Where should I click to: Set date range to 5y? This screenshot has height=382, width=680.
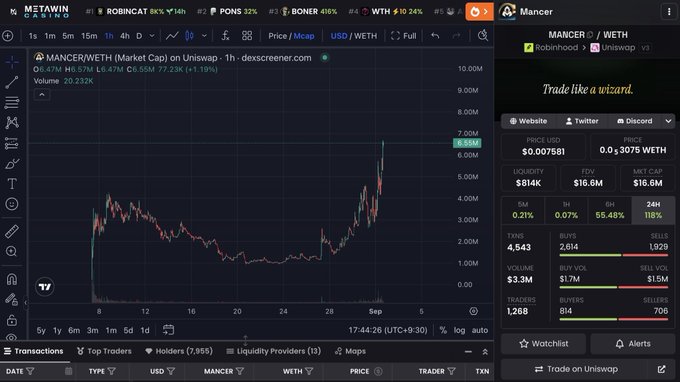(41, 330)
